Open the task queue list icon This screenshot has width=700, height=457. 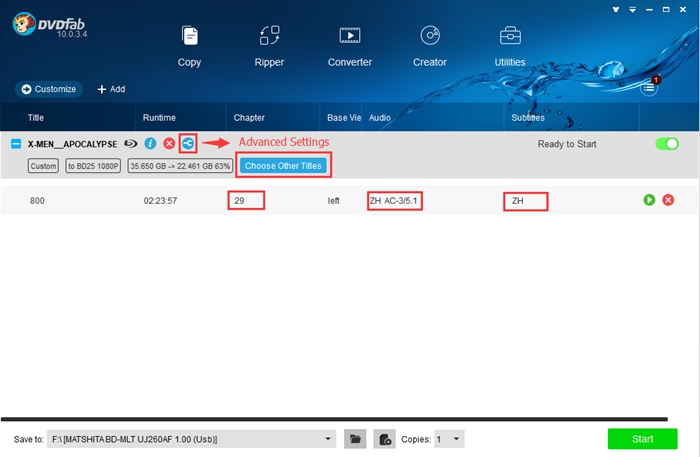pyautogui.click(x=649, y=88)
